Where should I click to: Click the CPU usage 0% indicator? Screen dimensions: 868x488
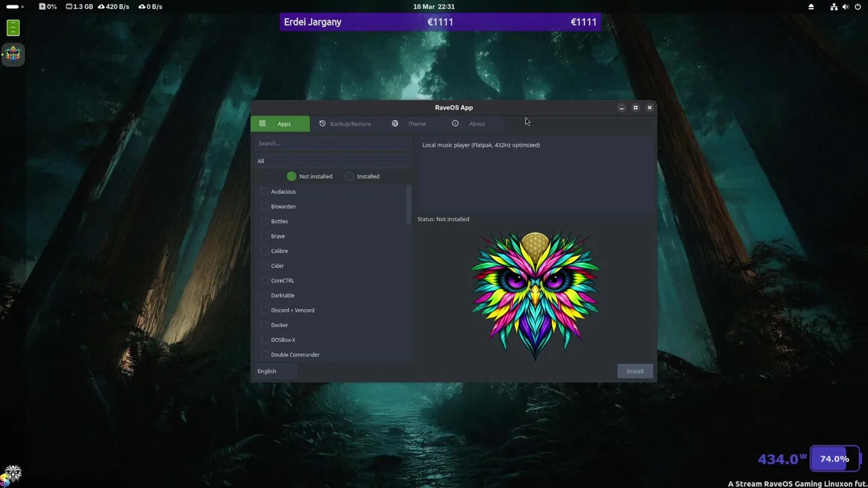tap(47, 7)
